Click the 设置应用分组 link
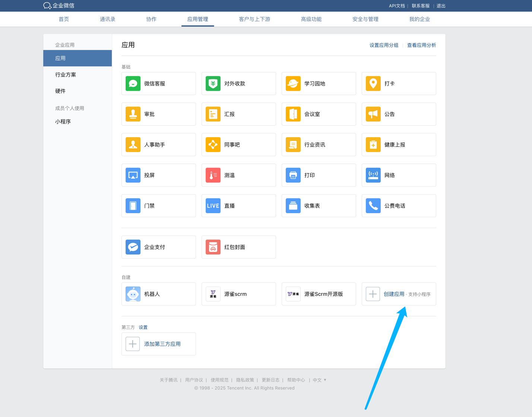Screen dimensions: 532x417 click(384, 45)
